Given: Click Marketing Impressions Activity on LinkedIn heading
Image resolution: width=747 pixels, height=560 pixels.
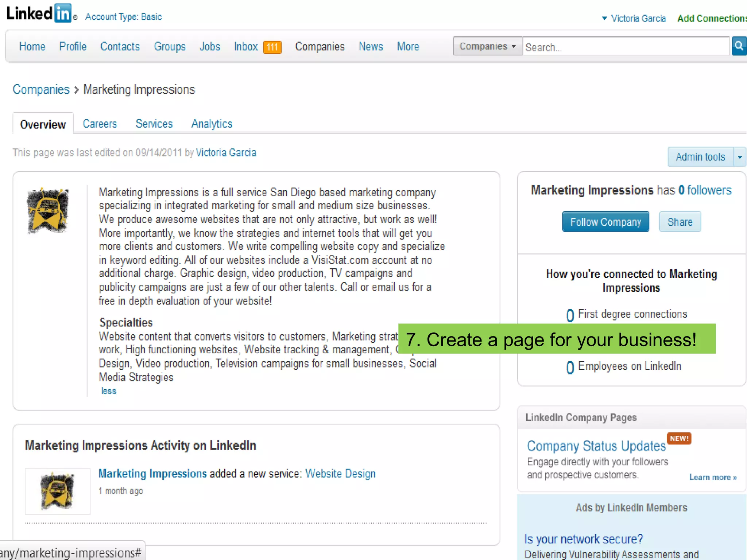Looking at the screenshot, I should pyautogui.click(x=140, y=446).
